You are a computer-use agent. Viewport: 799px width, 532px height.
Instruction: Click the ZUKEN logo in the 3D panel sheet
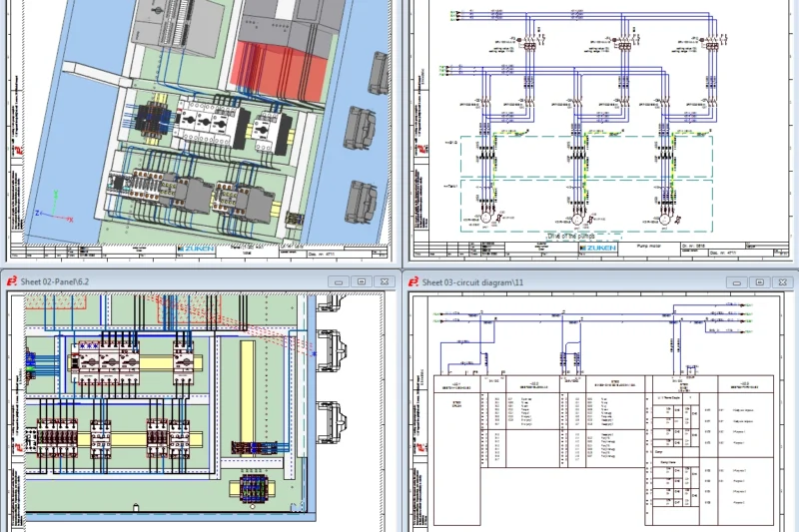click(x=196, y=249)
